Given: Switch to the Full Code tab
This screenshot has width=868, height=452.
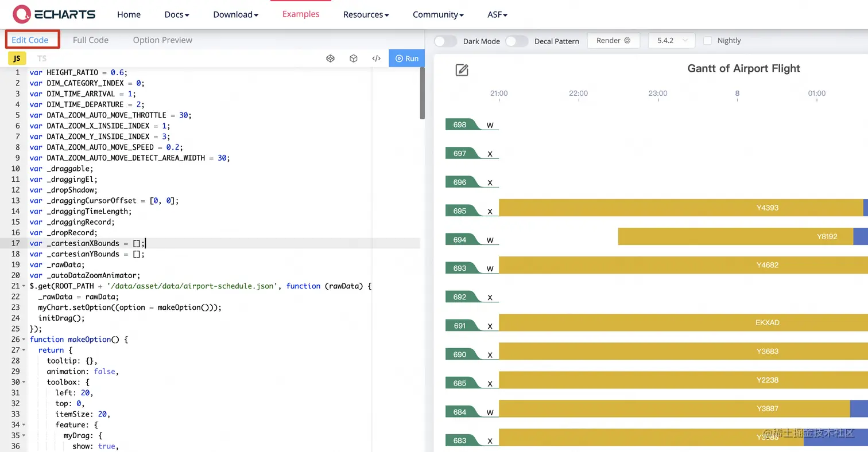Looking at the screenshot, I should coord(91,40).
